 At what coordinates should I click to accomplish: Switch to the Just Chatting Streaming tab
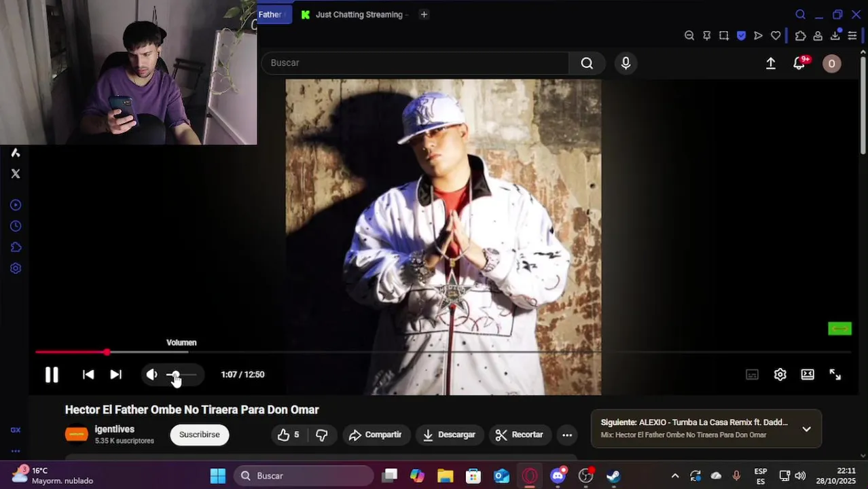355,14
